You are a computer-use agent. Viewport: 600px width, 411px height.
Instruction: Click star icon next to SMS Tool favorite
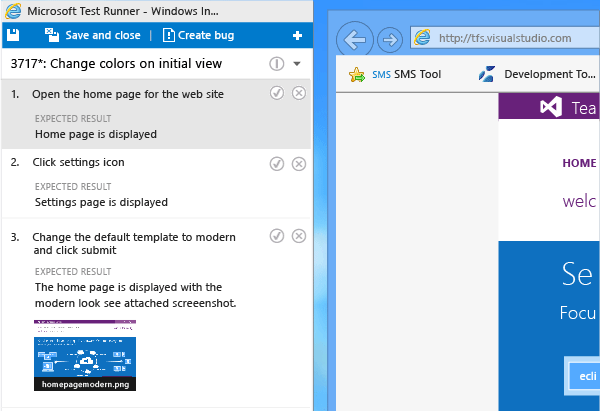click(357, 74)
